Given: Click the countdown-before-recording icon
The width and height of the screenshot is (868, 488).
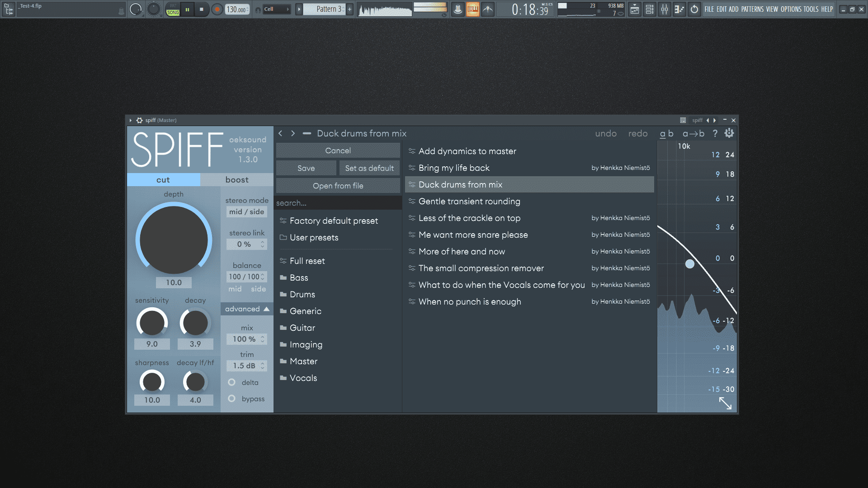Looking at the screenshot, I should 488,9.
